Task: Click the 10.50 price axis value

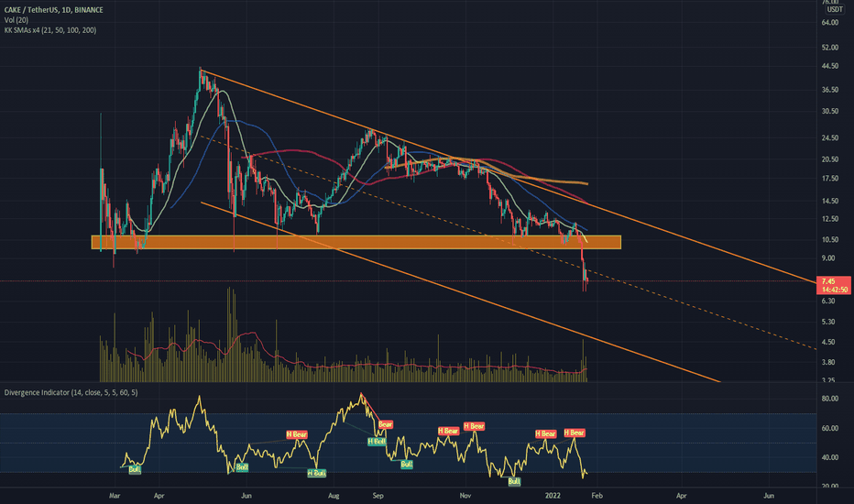Action: pyautogui.click(x=830, y=240)
